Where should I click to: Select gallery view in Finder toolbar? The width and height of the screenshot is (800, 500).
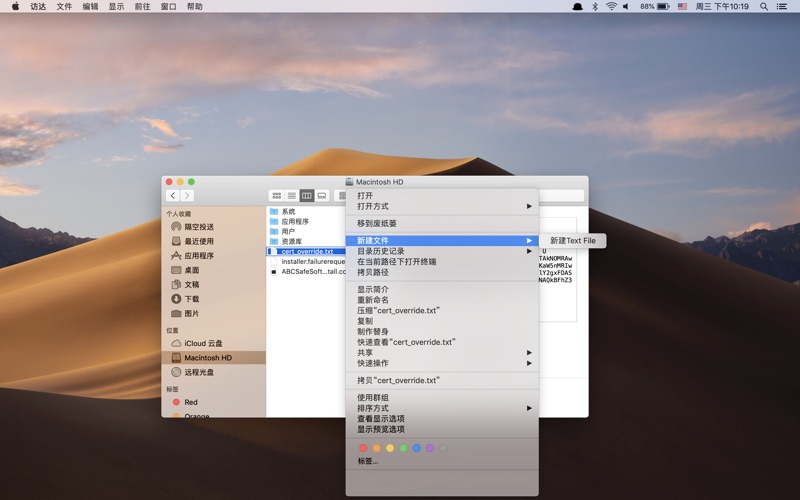click(322, 196)
